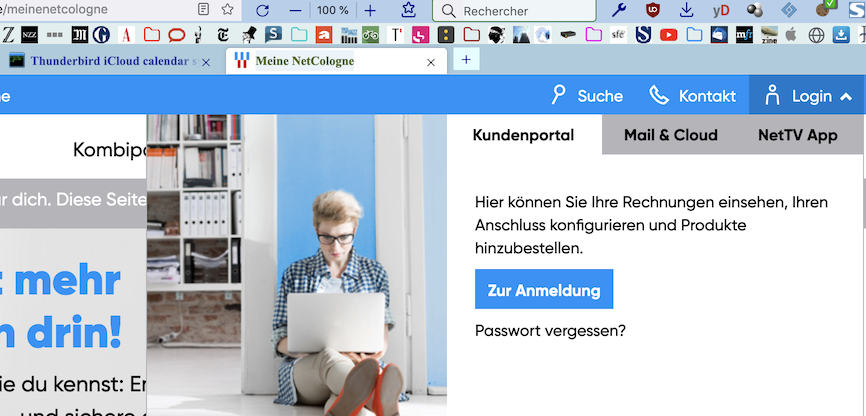Zoom in with the plus button
The width and height of the screenshot is (866, 416).
(x=370, y=10)
